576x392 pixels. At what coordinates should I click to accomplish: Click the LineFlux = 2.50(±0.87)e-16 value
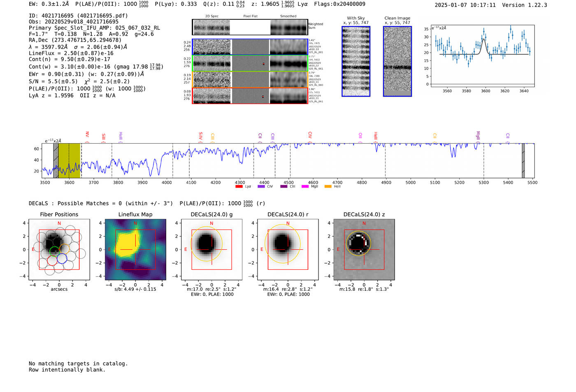[71, 53]
